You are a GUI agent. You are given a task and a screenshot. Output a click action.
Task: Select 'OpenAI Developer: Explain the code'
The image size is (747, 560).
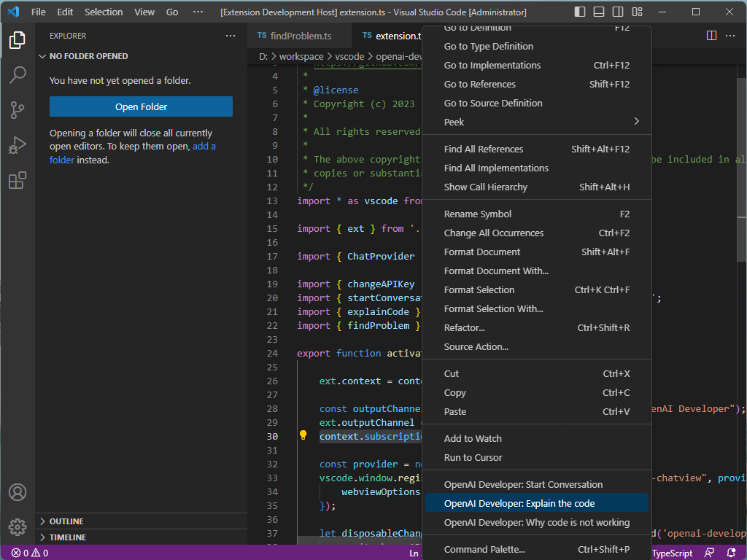[519, 503]
